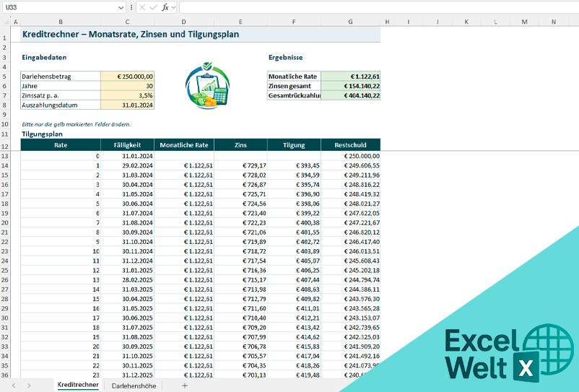579x392 pixels.
Task: Select the Jahre value cell 30
Action: (x=127, y=86)
